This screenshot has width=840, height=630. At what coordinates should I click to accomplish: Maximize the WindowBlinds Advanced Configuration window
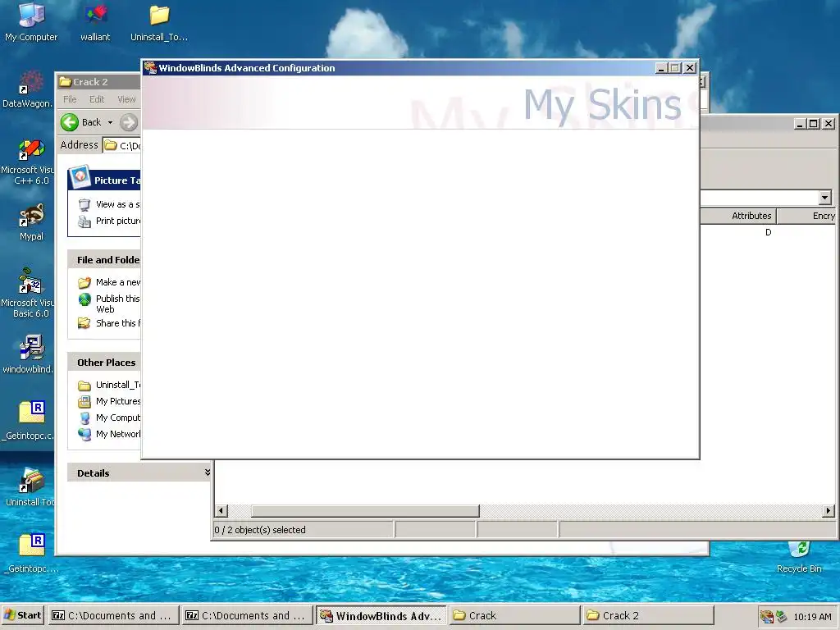point(675,68)
